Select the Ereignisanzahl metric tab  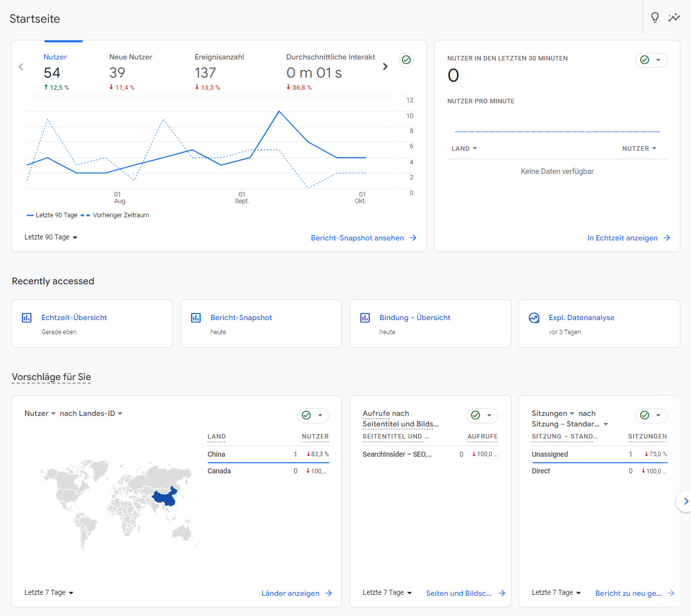[x=219, y=72]
